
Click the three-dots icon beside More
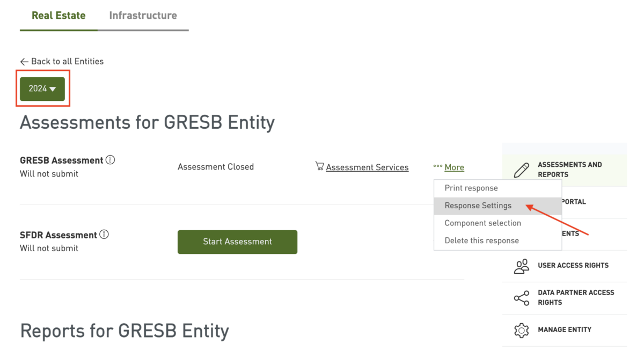click(438, 166)
